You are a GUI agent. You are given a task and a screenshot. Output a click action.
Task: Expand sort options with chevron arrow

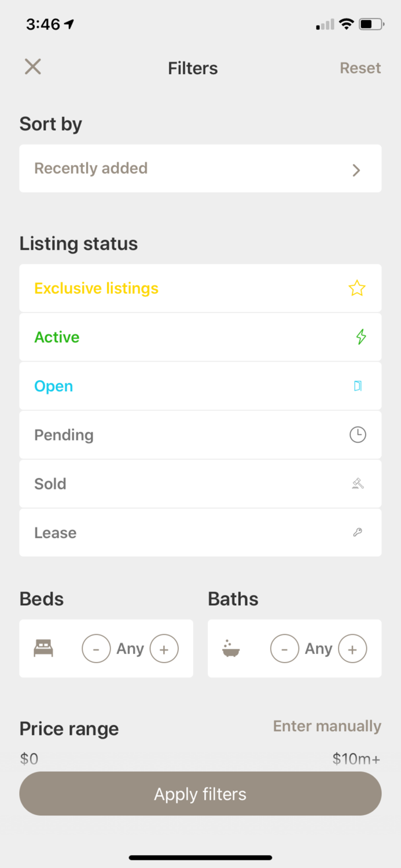point(356,170)
